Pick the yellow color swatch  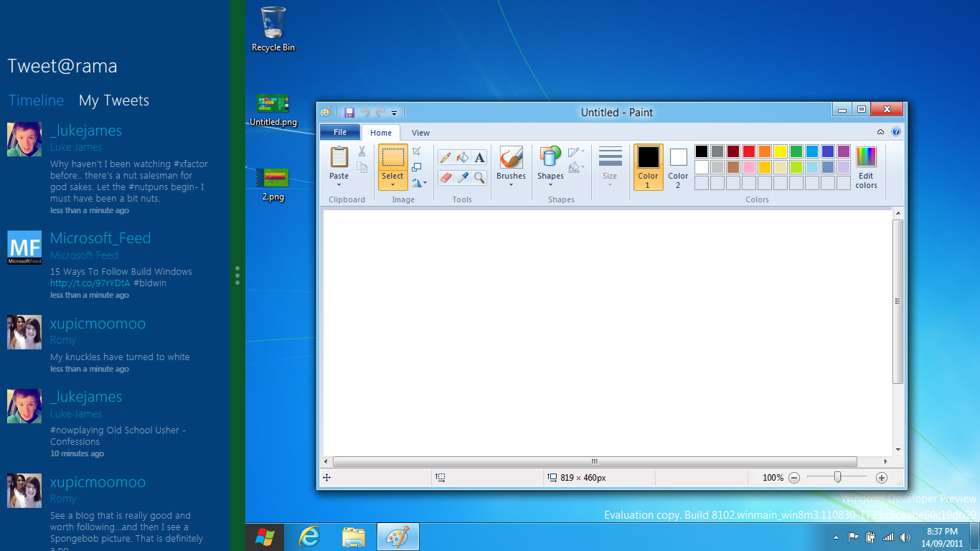781,151
